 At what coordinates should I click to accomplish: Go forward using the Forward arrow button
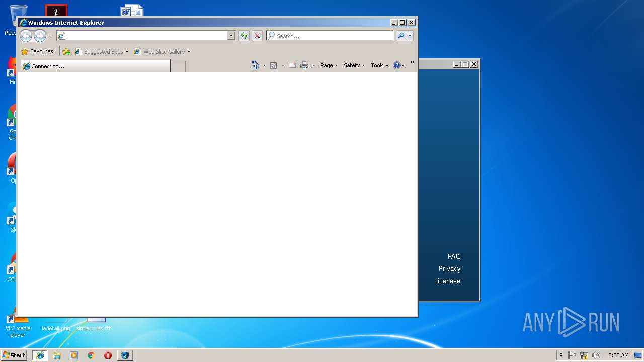click(x=40, y=36)
